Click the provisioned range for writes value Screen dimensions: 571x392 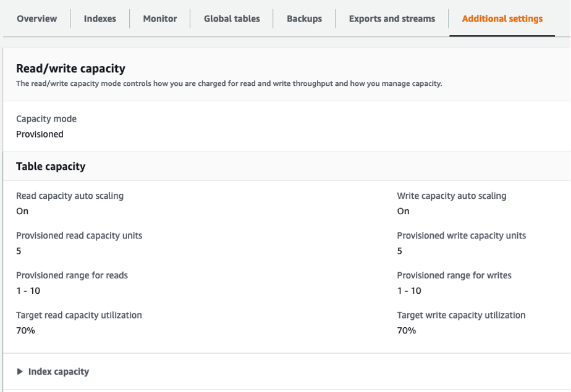coord(408,290)
